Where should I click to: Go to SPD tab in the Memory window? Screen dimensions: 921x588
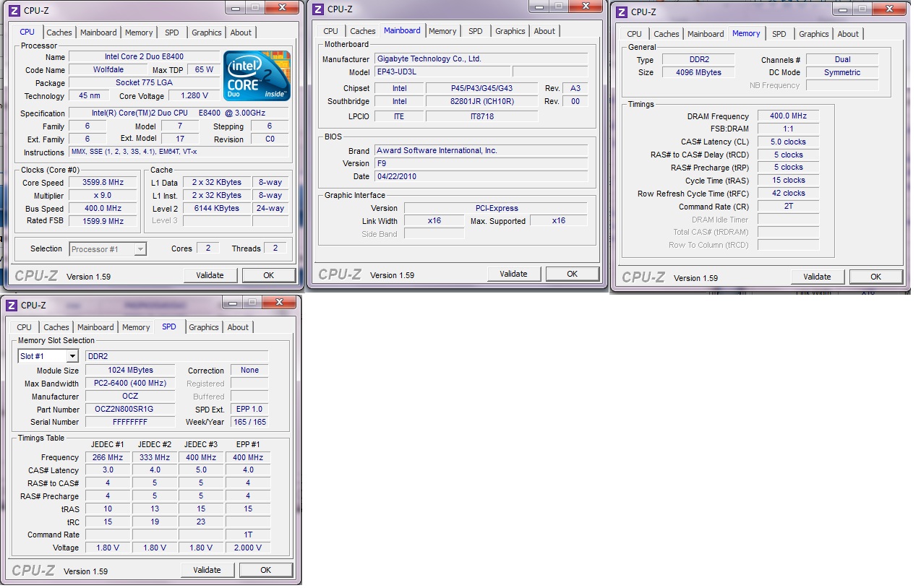tap(779, 34)
